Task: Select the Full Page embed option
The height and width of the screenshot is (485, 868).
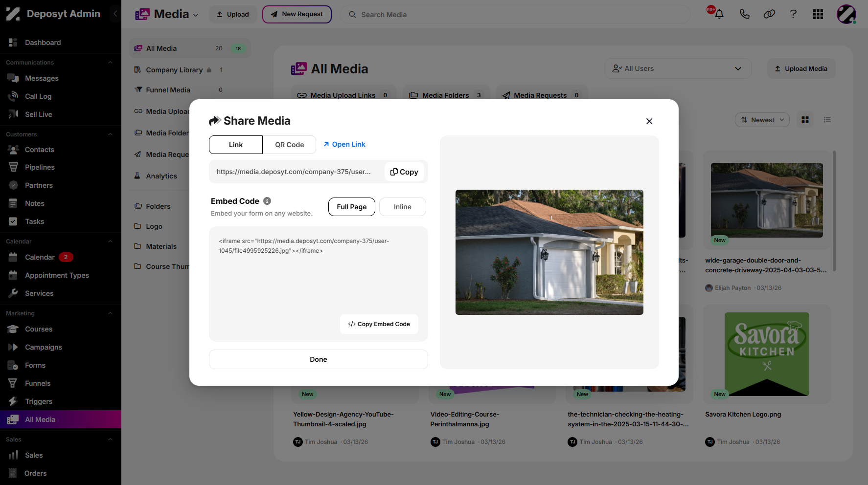Action: [x=352, y=207]
